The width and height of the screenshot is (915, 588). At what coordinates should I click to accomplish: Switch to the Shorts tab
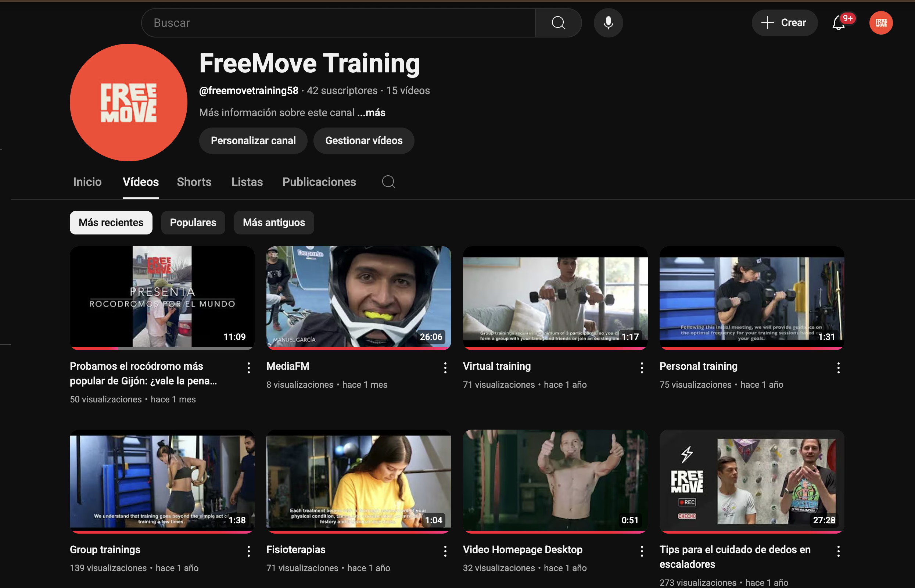coord(194,182)
